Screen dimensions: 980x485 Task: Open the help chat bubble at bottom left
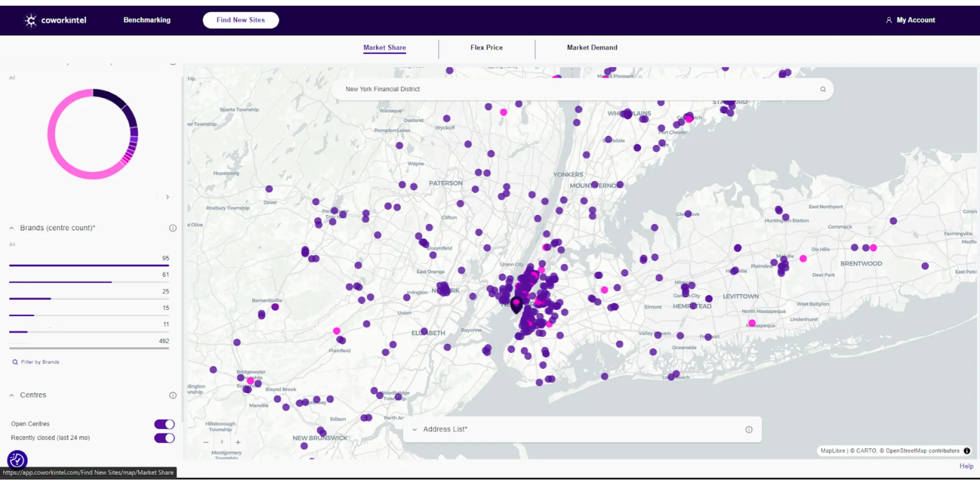(17, 460)
